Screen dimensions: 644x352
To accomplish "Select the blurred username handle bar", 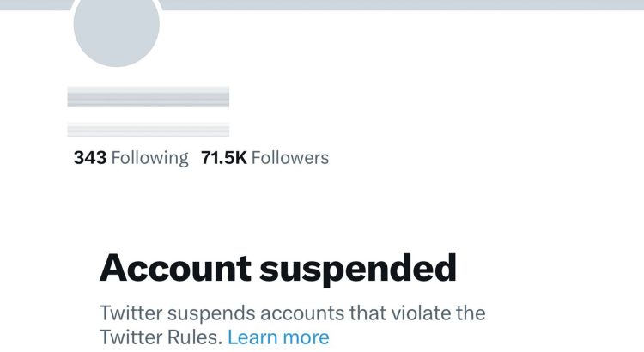I will pyautogui.click(x=149, y=130).
